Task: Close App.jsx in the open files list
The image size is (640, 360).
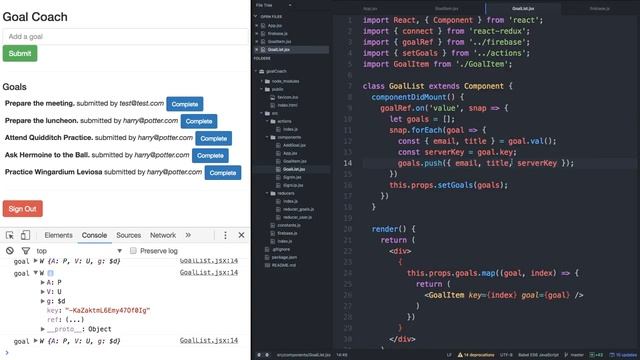Action: 257,25
